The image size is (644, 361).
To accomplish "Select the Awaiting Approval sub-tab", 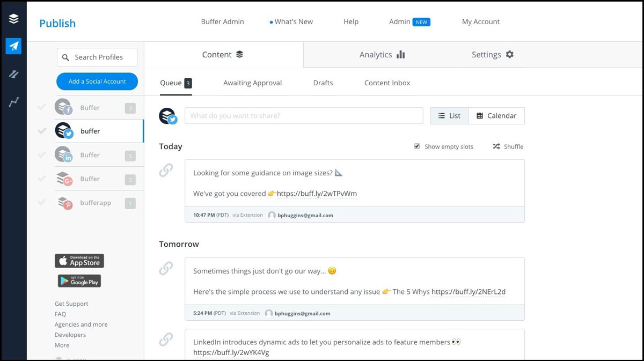I will (252, 83).
